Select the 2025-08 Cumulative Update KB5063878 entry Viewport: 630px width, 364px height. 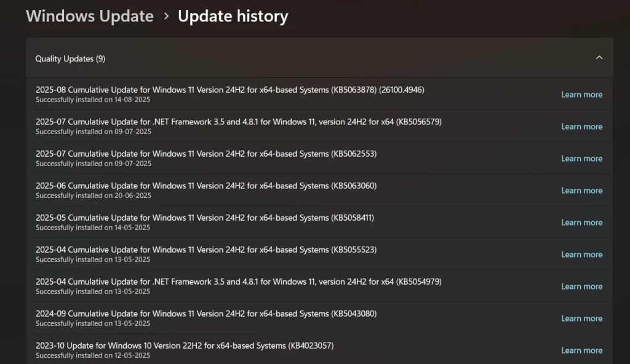(x=229, y=90)
